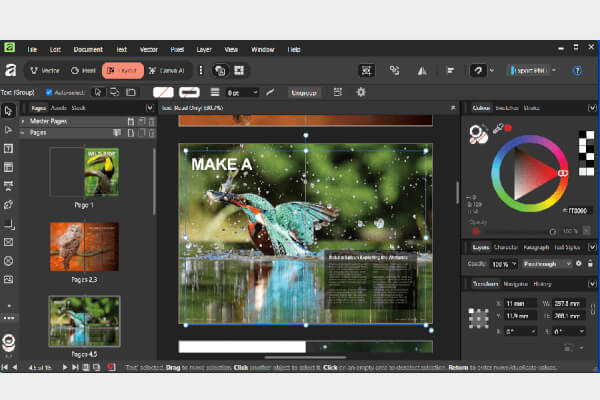Switch to the Stock tab
The height and width of the screenshot is (400, 600).
[79, 108]
